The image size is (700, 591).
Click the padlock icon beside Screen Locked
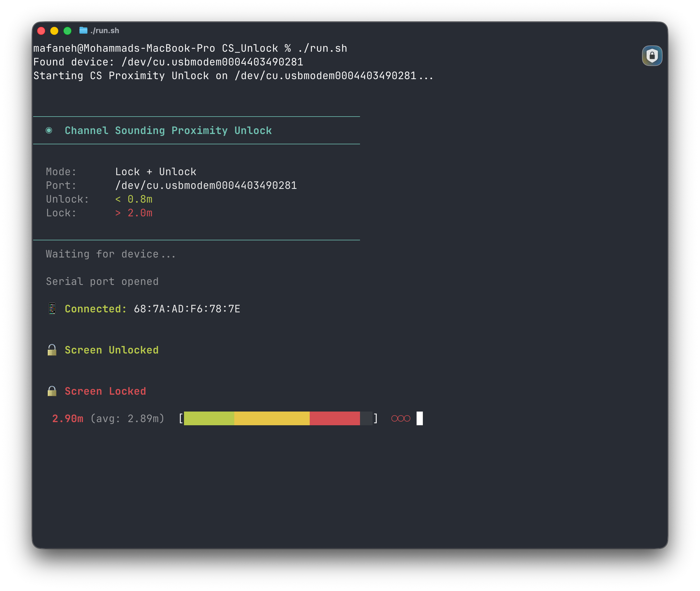[52, 391]
